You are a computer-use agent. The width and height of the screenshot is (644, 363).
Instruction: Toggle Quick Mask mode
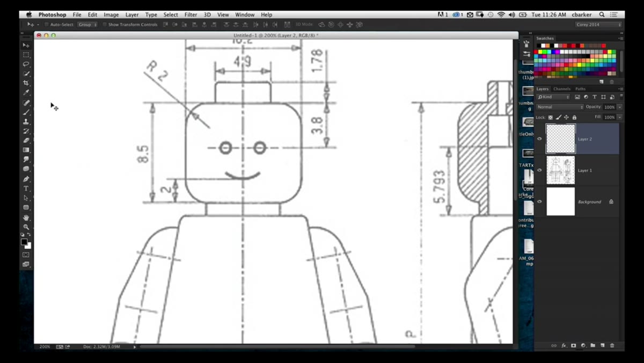26,255
